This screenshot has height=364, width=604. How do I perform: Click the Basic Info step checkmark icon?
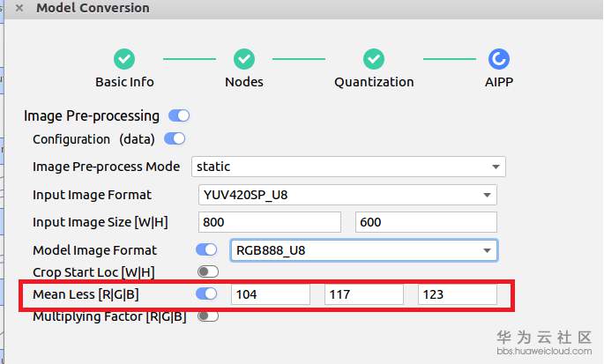pyautogui.click(x=124, y=59)
